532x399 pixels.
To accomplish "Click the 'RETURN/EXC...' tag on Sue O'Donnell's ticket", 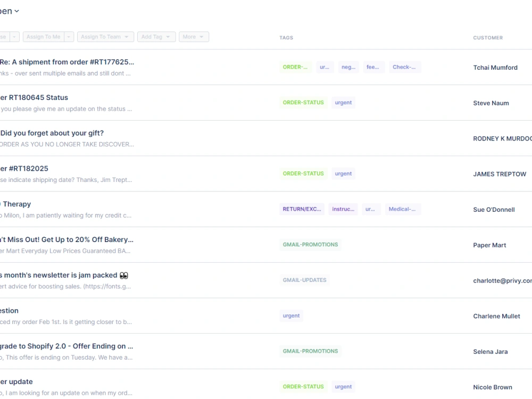I will (302, 209).
